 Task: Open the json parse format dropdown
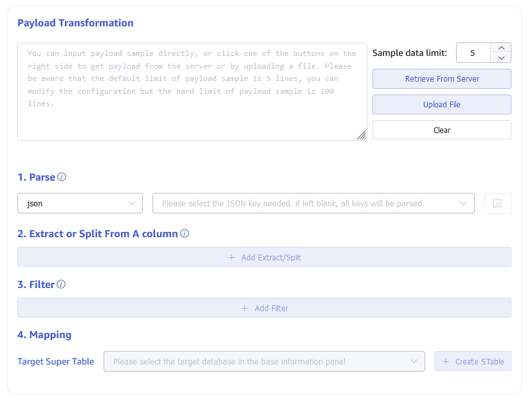click(x=80, y=204)
